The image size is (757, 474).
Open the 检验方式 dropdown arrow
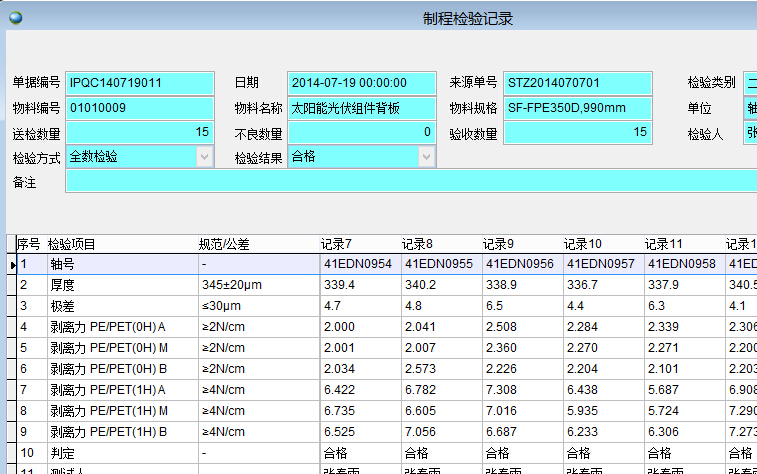[205, 157]
